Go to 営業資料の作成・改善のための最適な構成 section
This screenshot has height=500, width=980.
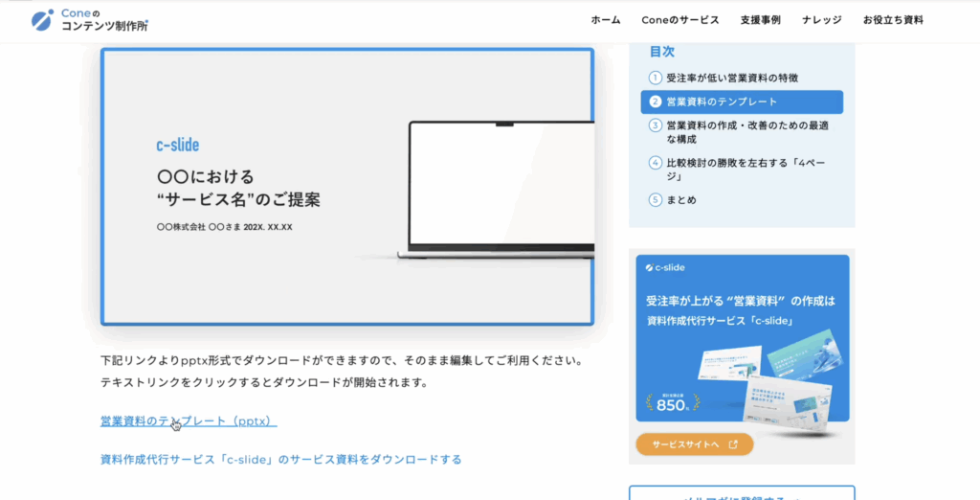tap(747, 132)
